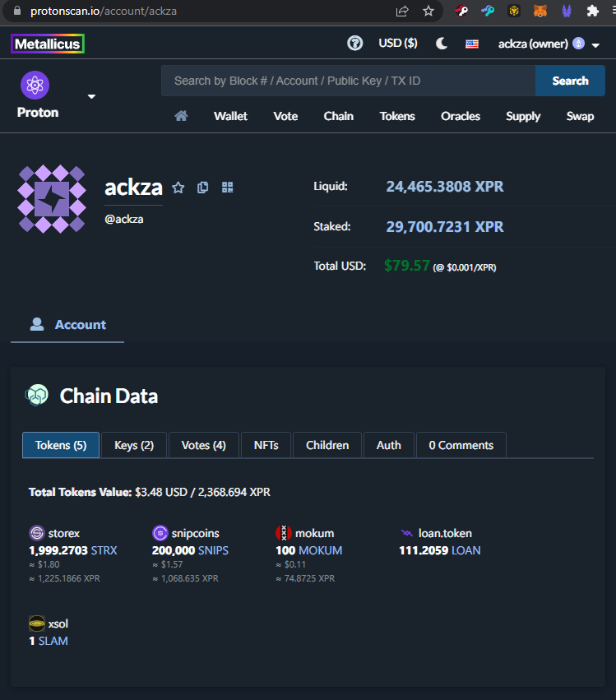
Task: Open the Swap menu
Action: pyautogui.click(x=580, y=116)
